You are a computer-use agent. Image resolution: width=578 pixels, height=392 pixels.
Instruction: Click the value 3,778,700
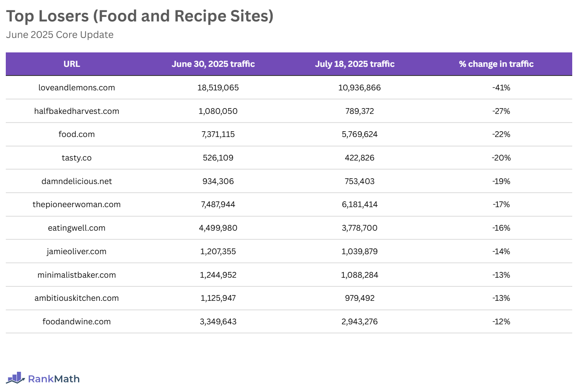coord(360,228)
